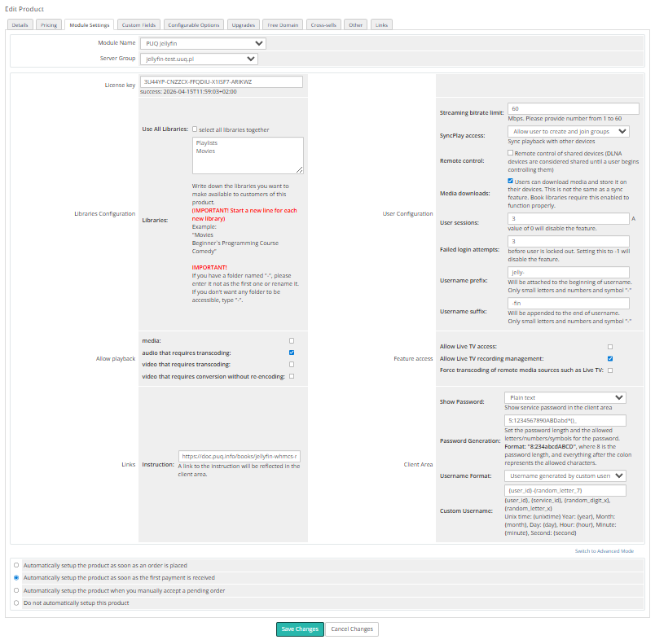Open the Username Format dropdown

pos(565,475)
